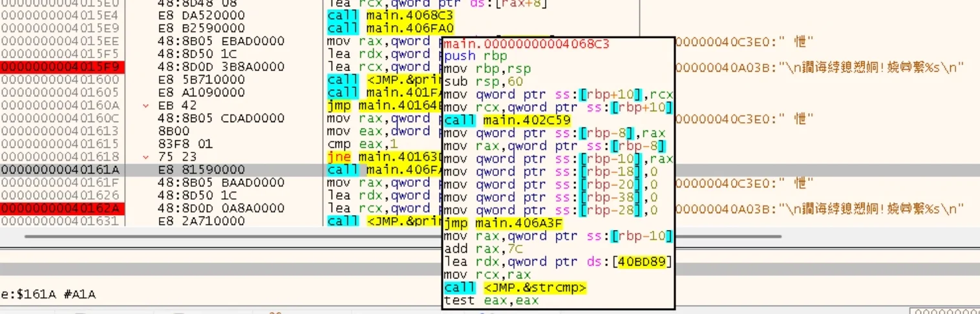The image size is (980, 314).
Task: Select the highlighted address 000000000040161A
Action: tap(59, 170)
